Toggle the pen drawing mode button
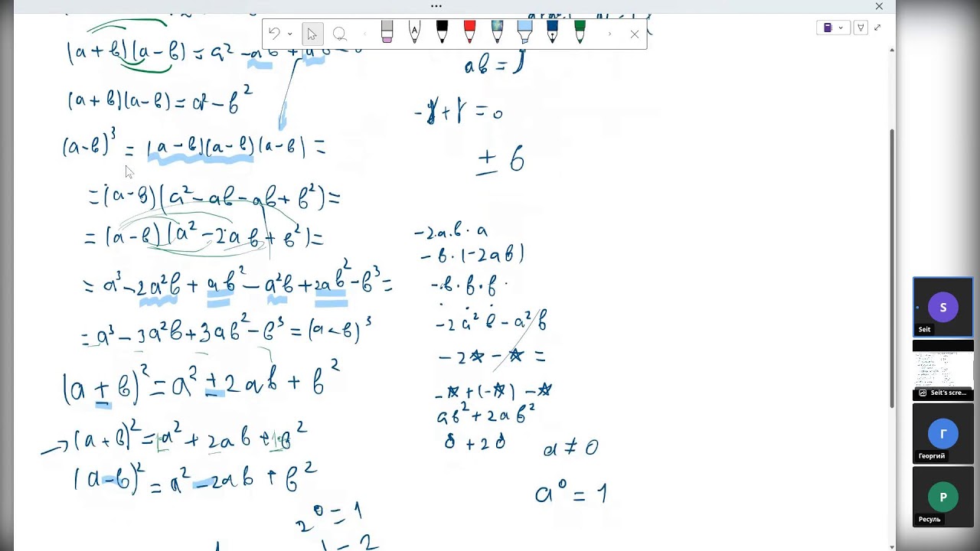The height and width of the screenshot is (551, 980). click(861, 28)
